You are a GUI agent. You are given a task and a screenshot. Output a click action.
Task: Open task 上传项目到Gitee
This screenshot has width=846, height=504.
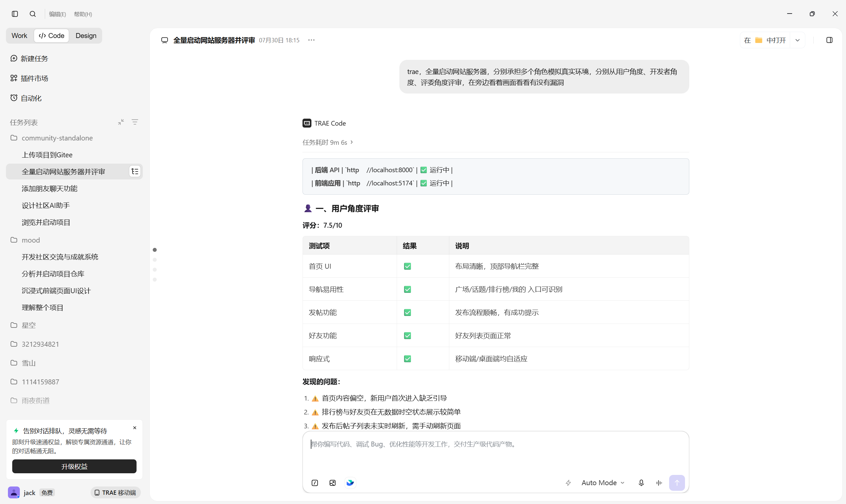[x=74, y=155]
